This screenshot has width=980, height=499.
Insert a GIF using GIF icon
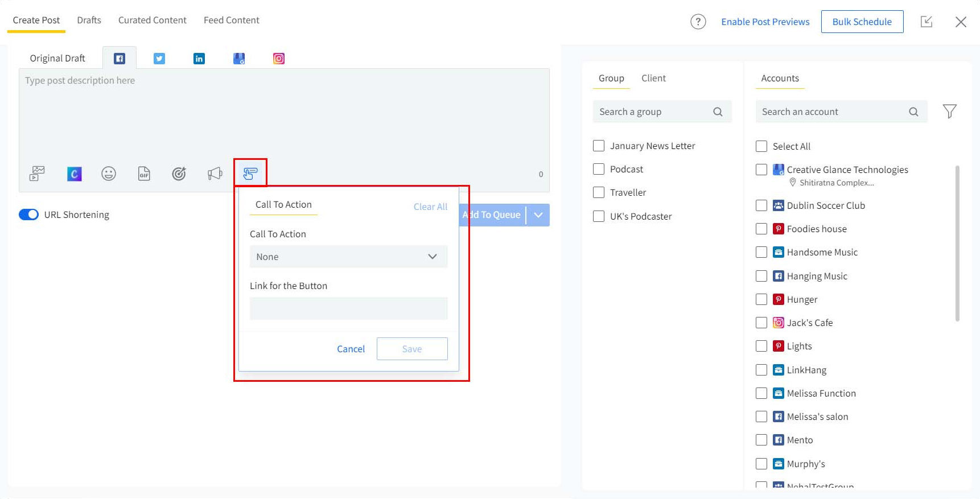144,174
